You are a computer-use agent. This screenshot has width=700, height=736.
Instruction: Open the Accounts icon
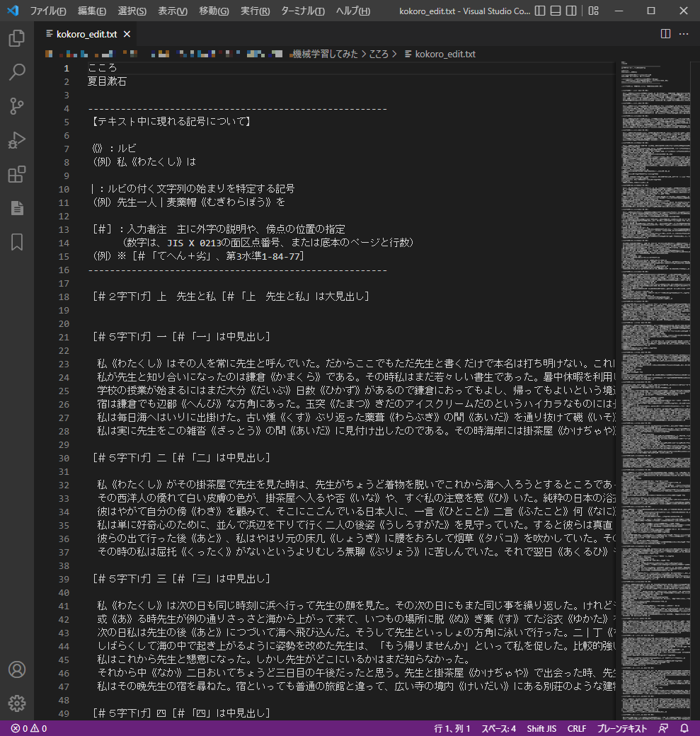click(17, 669)
